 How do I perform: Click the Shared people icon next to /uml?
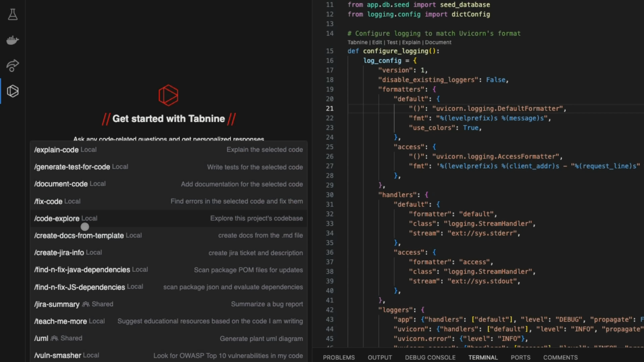pos(54,338)
